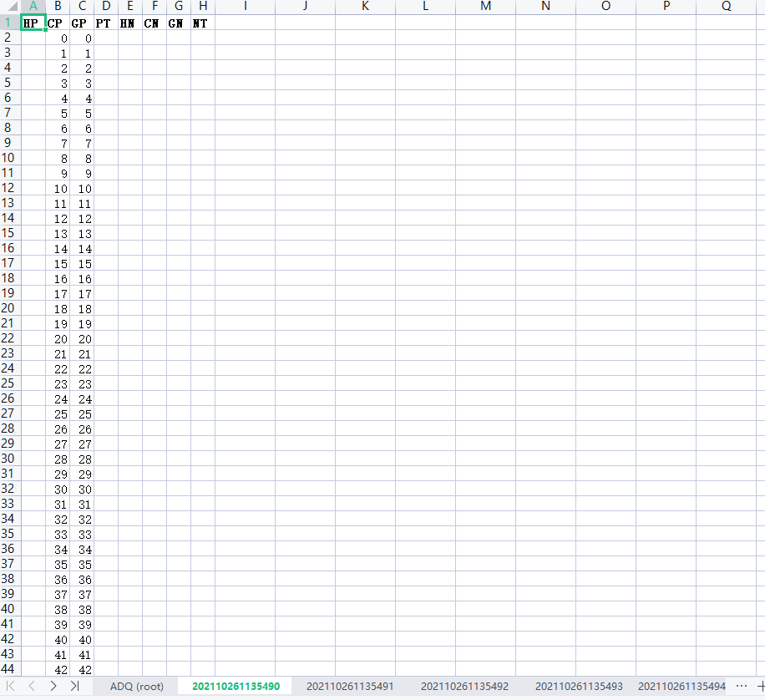The width and height of the screenshot is (765, 700).
Task: Click the CN header cell
Action: point(155,23)
